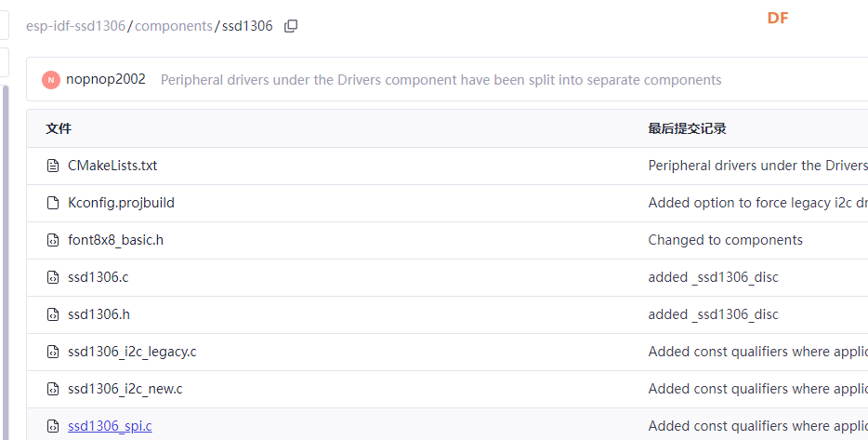Open the latest commit message link
Viewport: 868px width, 440px height.
click(x=441, y=80)
